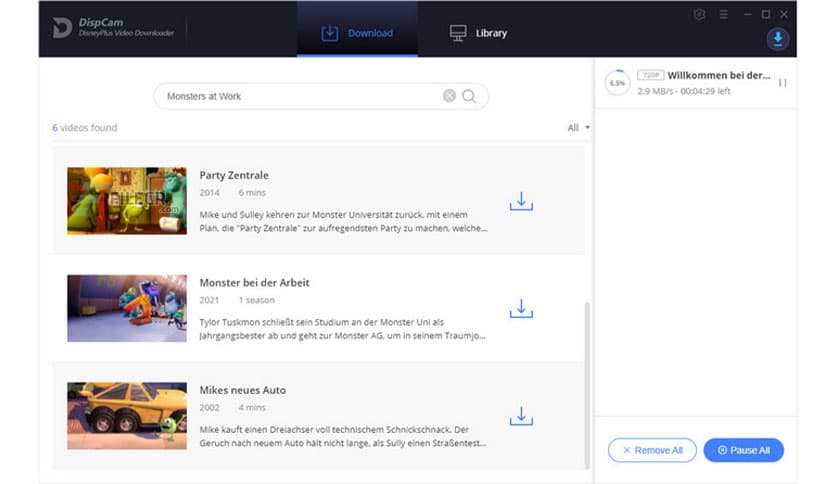Click the 720P quality badge
Viewport: 836px width, 484px height.
click(650, 75)
